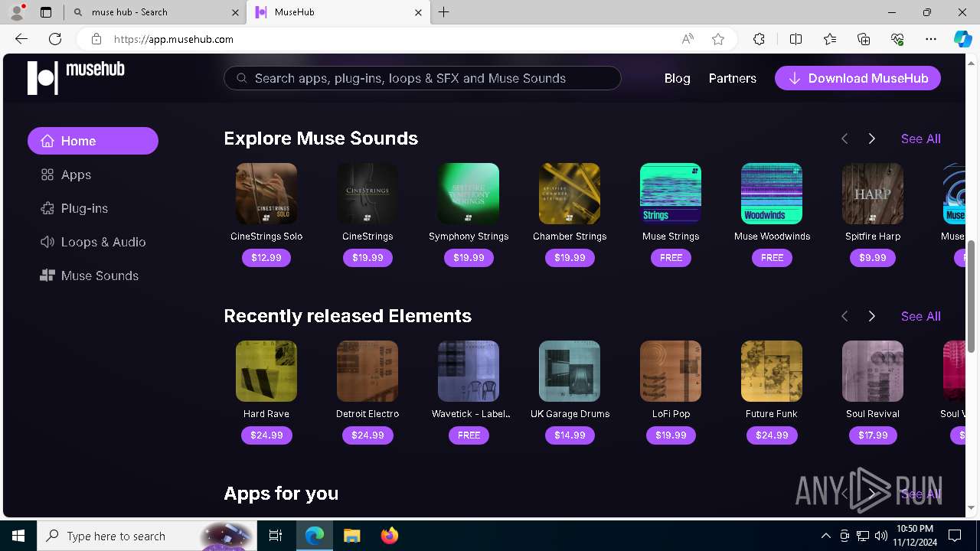Open browser Extensions icon
The image size is (980, 551).
coord(759,39)
